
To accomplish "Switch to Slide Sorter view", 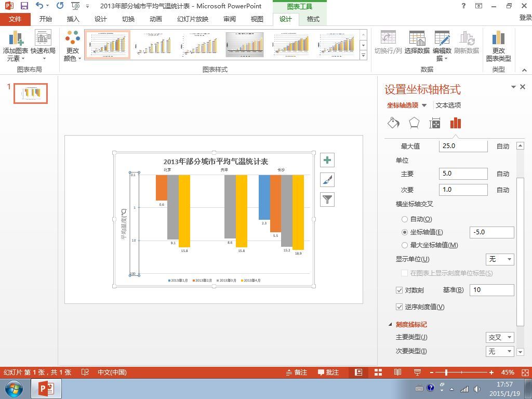I will tap(378, 372).
